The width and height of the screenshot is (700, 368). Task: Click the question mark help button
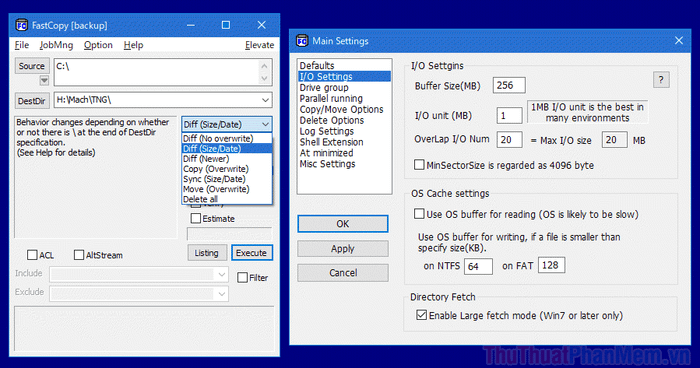click(x=661, y=80)
